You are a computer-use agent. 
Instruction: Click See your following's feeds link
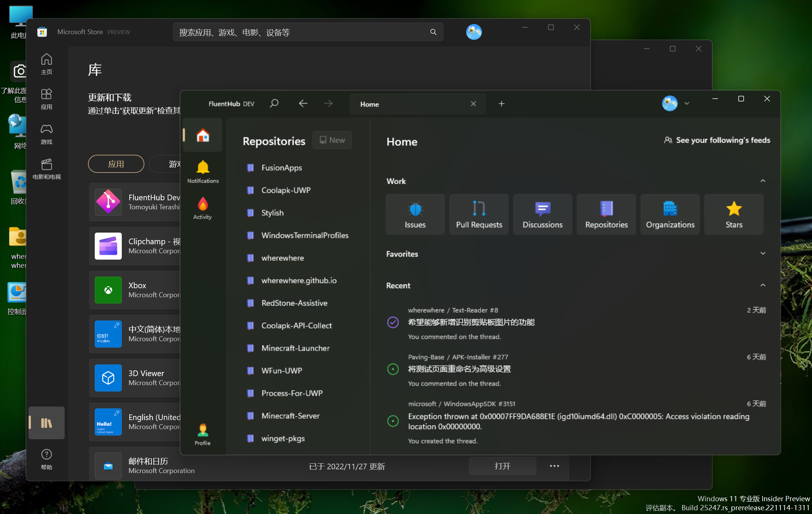point(717,140)
